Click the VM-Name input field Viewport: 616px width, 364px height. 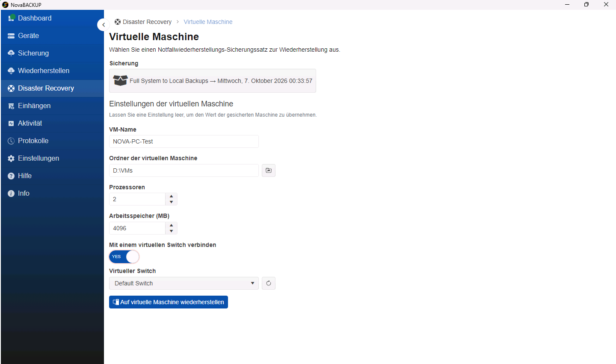point(184,141)
